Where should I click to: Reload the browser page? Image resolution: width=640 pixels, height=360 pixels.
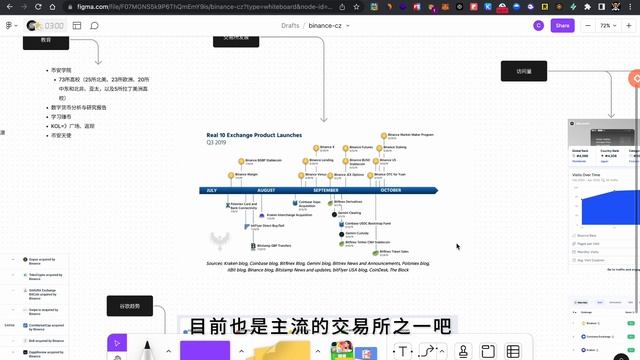tap(38, 7)
